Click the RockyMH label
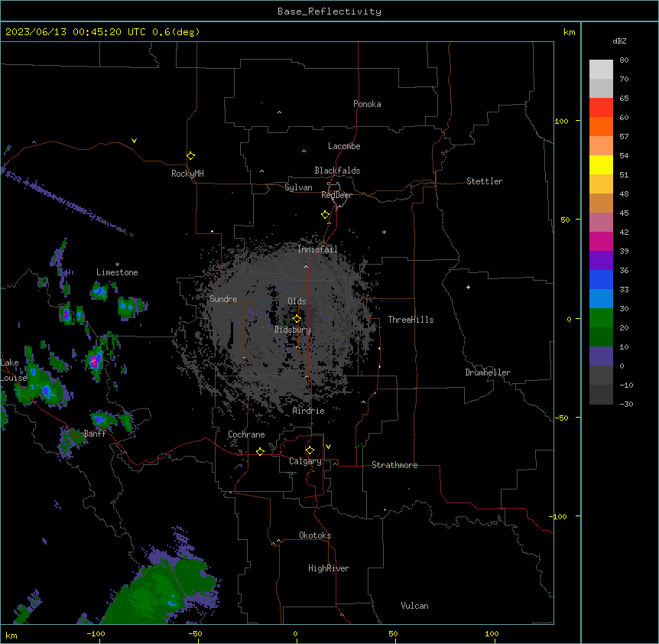The width and height of the screenshot is (659, 644). coord(187,173)
